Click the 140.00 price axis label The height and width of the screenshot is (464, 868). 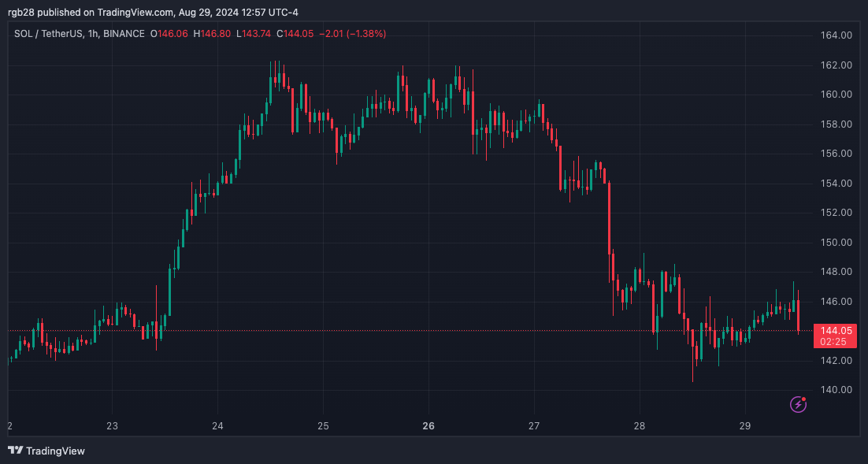point(836,390)
